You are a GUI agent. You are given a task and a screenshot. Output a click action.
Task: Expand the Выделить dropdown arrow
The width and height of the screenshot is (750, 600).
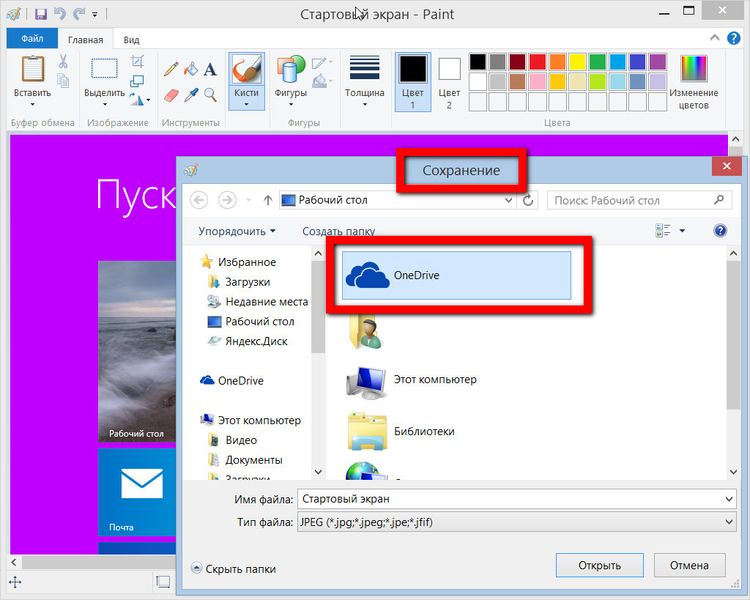105,104
